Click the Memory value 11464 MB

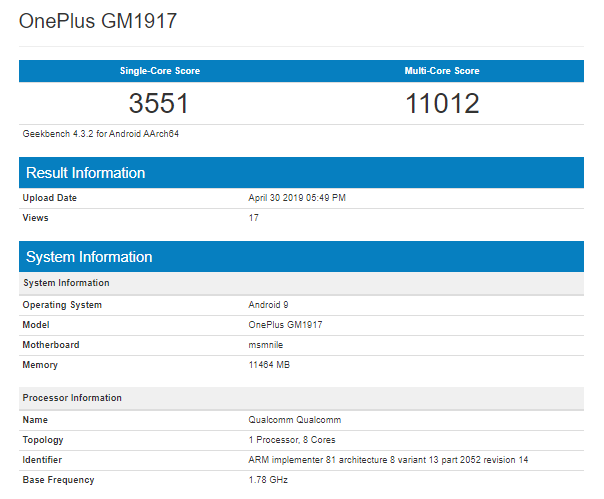pyautogui.click(x=268, y=365)
